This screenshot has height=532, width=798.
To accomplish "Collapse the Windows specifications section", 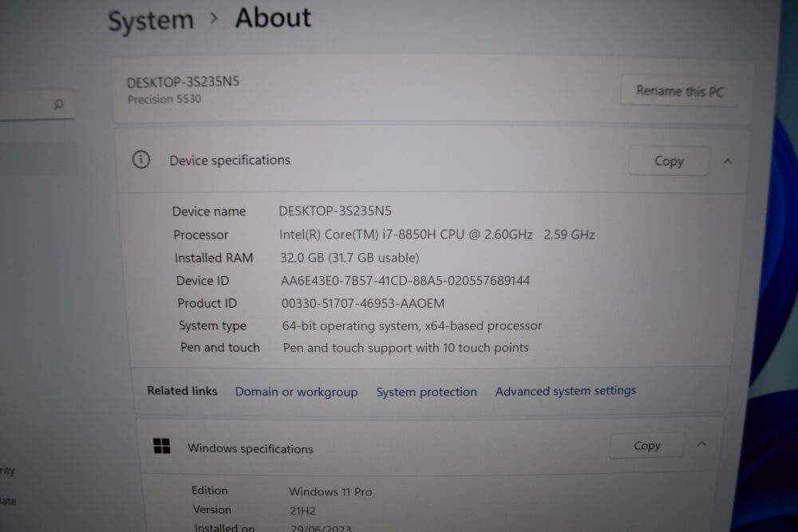I will pos(701,444).
